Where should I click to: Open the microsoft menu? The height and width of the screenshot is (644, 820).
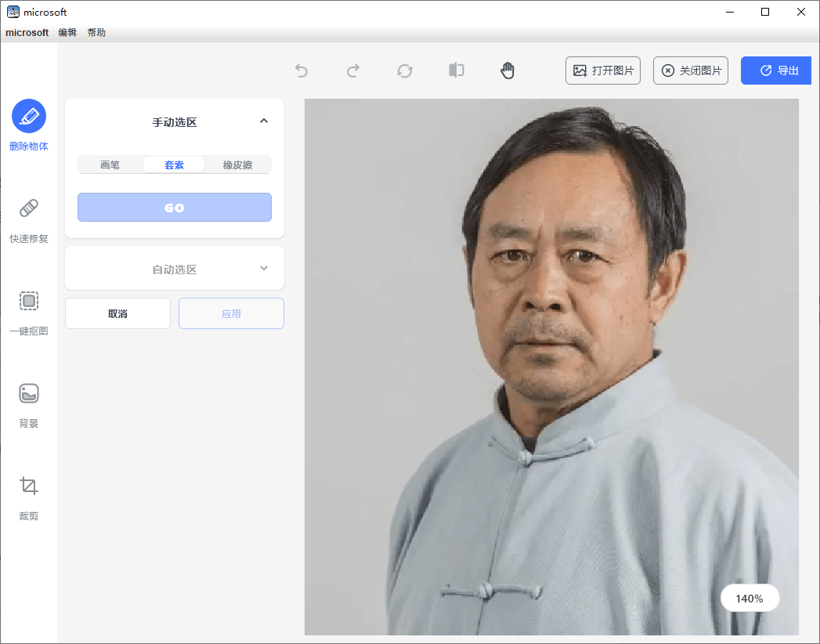27,32
